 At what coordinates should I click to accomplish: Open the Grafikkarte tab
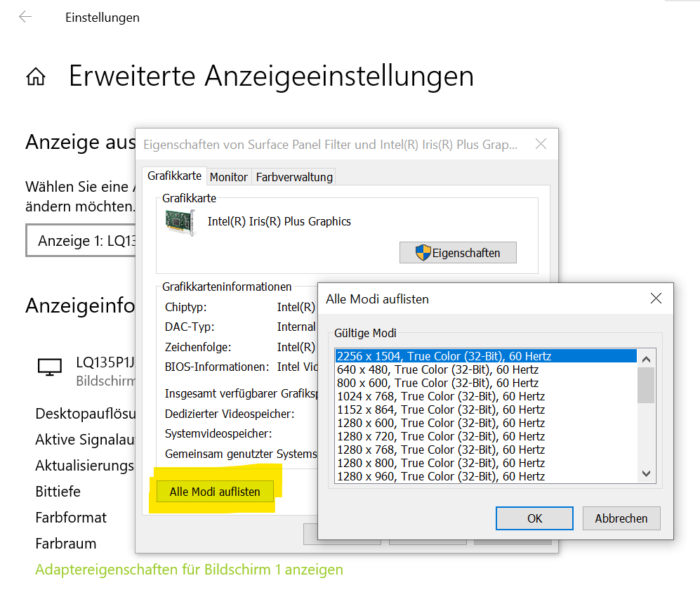click(x=174, y=176)
